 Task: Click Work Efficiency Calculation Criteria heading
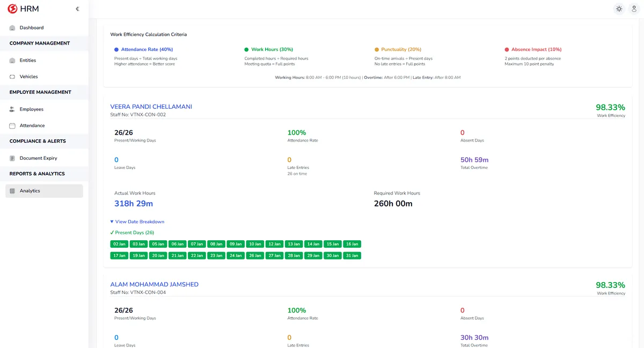(149, 34)
